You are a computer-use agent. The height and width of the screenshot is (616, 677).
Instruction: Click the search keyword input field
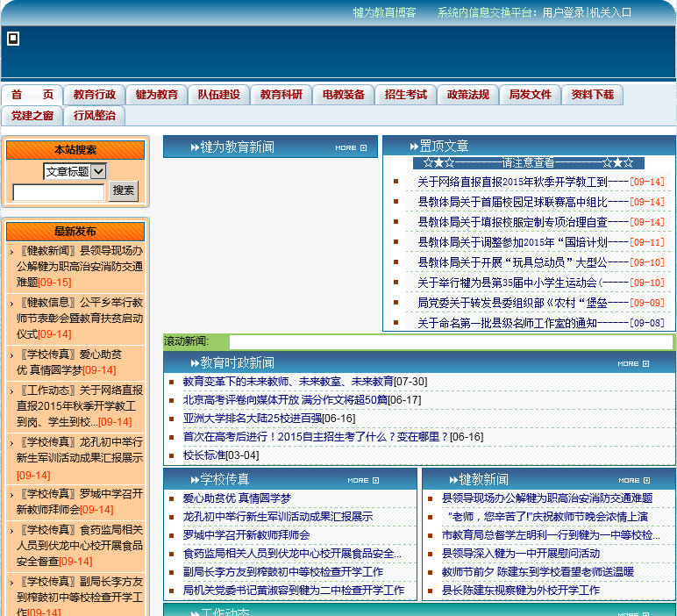click(58, 192)
